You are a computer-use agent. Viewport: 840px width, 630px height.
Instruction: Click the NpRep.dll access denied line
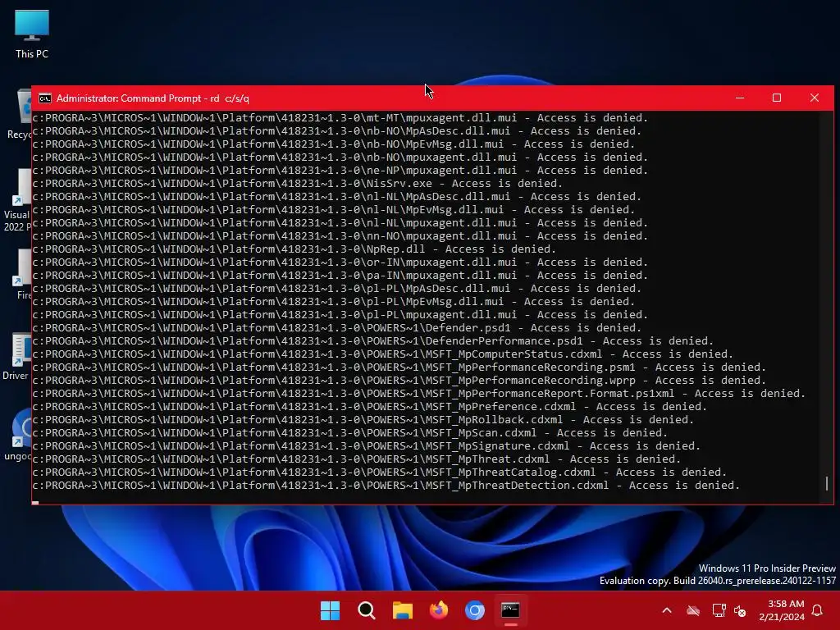click(x=294, y=249)
